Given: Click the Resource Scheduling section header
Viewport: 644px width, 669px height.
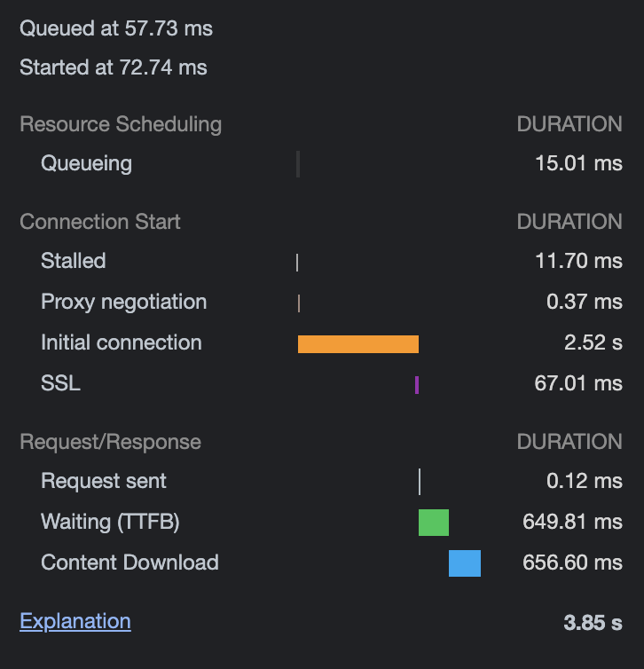Looking at the screenshot, I should pyautogui.click(x=121, y=124).
